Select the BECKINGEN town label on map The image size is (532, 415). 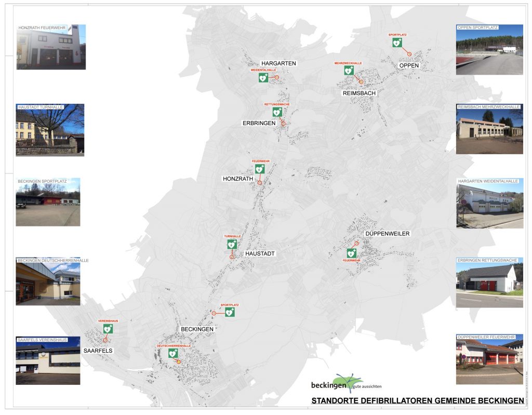point(197,329)
